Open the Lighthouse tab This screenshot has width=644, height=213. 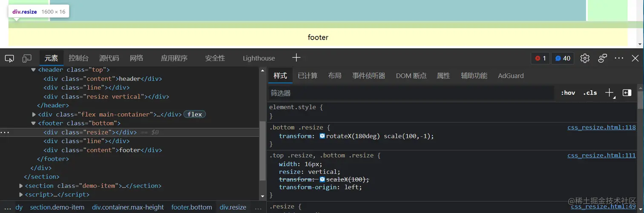tap(259, 58)
